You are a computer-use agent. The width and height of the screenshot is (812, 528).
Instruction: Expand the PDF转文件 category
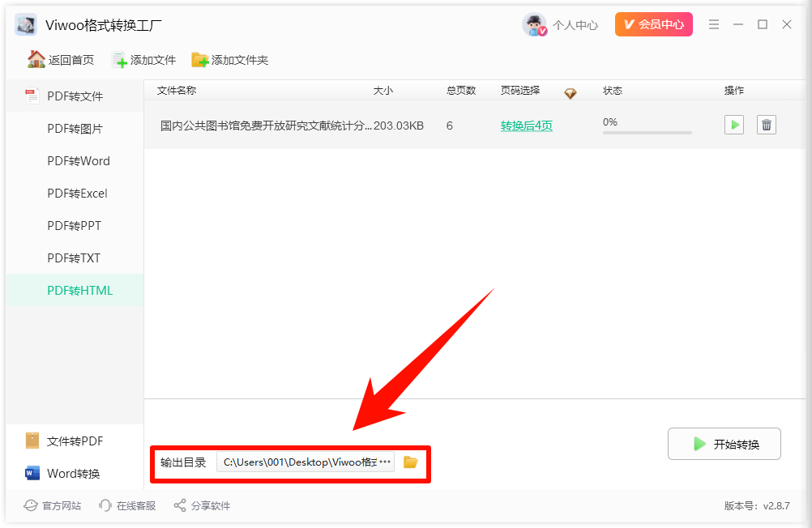coord(75,96)
